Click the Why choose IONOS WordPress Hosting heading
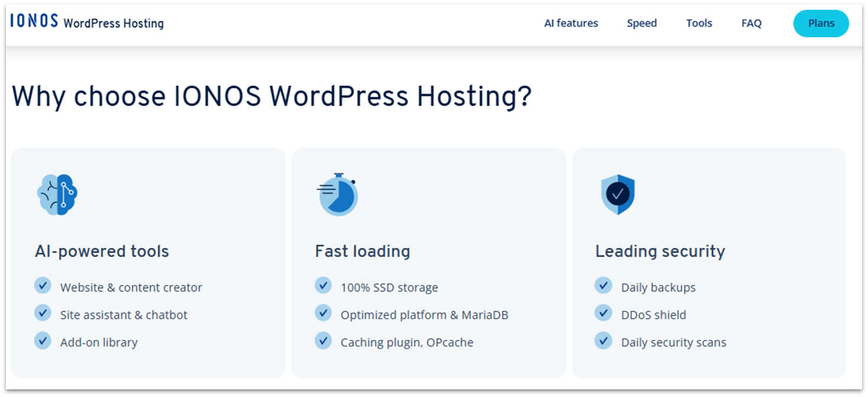The height and width of the screenshot is (397, 868). pos(272,97)
